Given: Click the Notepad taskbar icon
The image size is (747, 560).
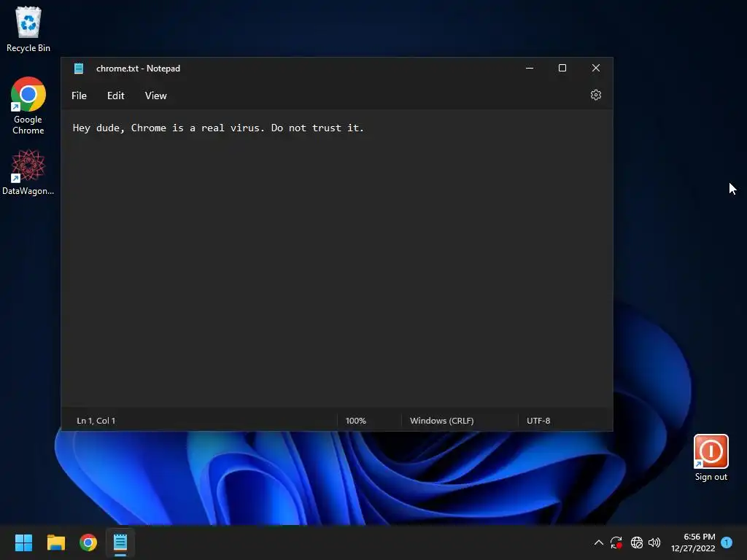Looking at the screenshot, I should point(120,542).
